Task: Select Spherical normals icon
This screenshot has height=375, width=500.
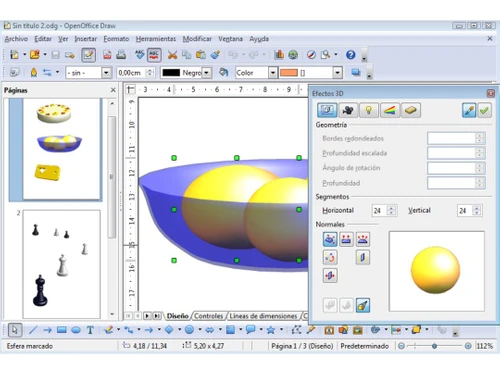Action: [363, 240]
